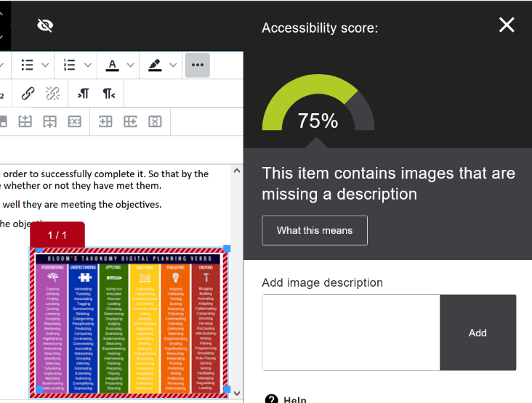This screenshot has width=532, height=403.
Task: Click the remove link icon
Action: [52, 93]
